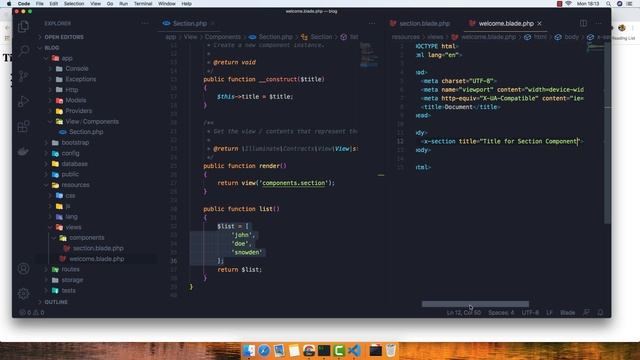The width and height of the screenshot is (640, 360).
Task: Expand the OPEN EDITORS section
Action: [64, 37]
